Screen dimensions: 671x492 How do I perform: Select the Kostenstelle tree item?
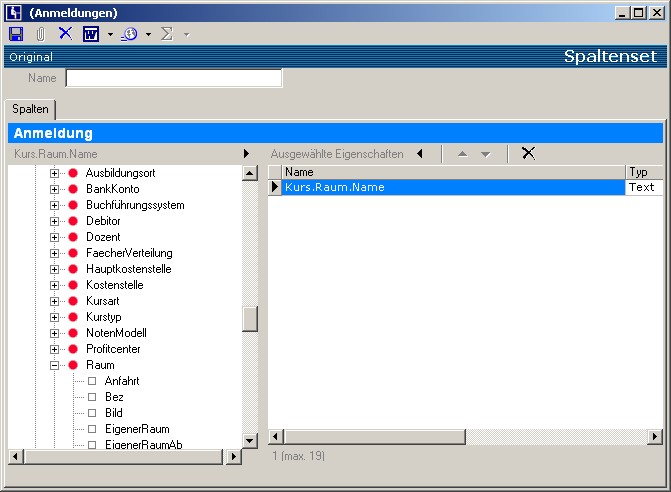(114, 285)
